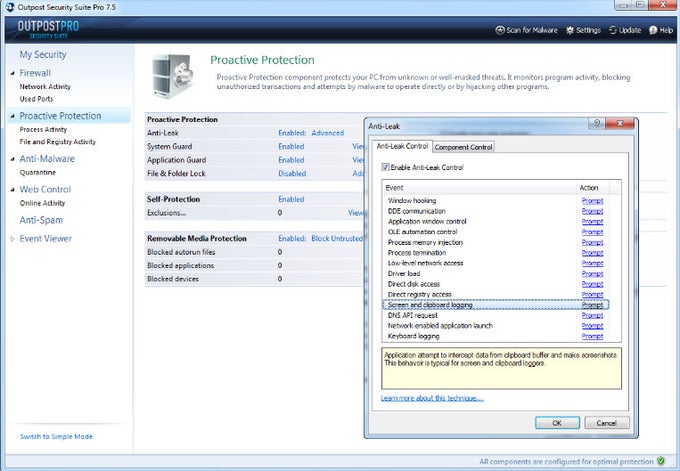This screenshot has width=680, height=471.
Task: Click Anti-Leak Enabled link
Action: click(x=292, y=133)
